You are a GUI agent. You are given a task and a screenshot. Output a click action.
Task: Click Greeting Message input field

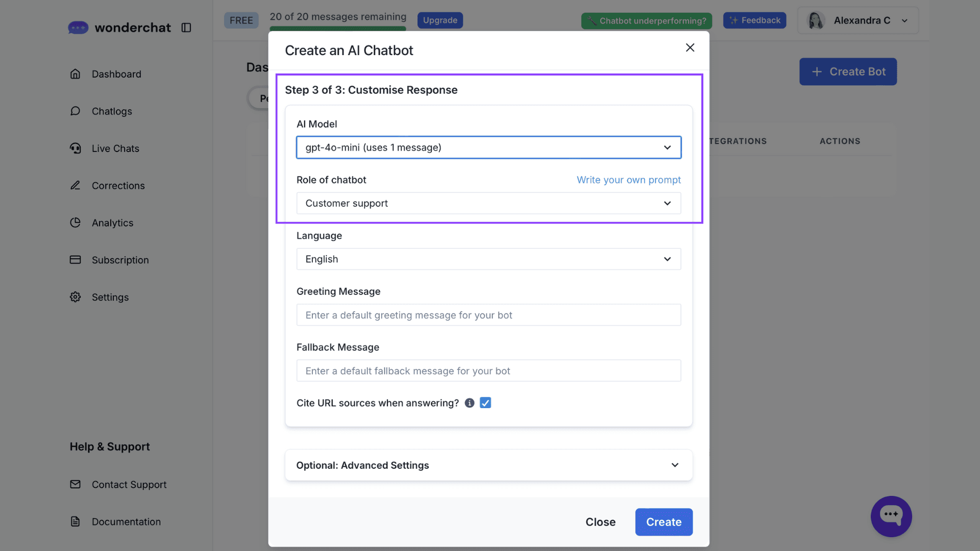pos(488,314)
